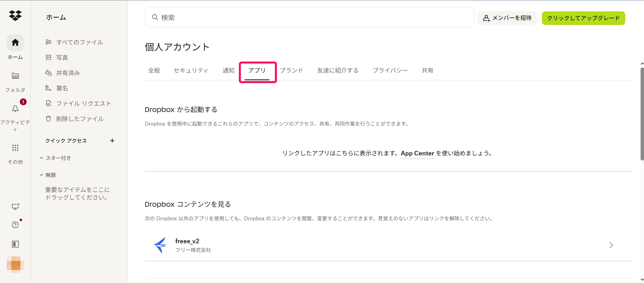The image size is (644, 283).
Task: Click the メンバーを招待 button
Action: (507, 18)
